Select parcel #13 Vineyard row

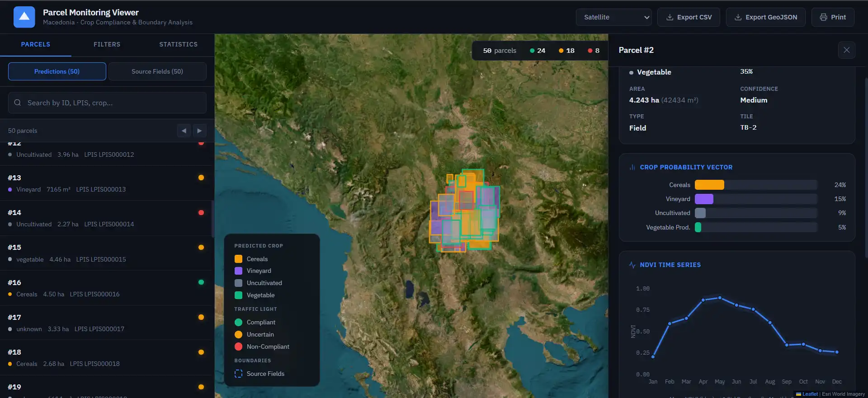click(x=106, y=183)
